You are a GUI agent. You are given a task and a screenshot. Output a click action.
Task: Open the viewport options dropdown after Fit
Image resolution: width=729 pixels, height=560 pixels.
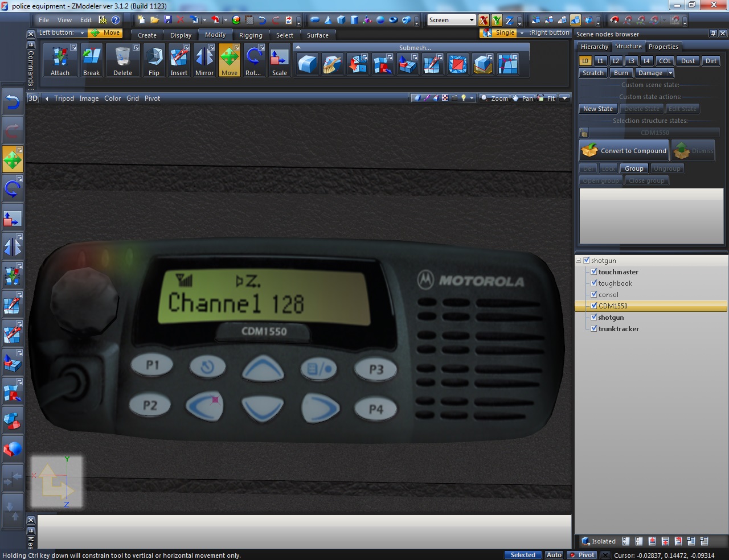pos(564,98)
